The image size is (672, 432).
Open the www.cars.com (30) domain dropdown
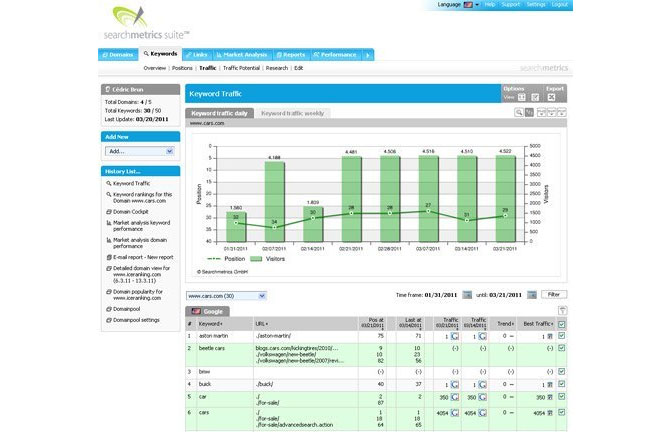pyautogui.click(x=226, y=296)
